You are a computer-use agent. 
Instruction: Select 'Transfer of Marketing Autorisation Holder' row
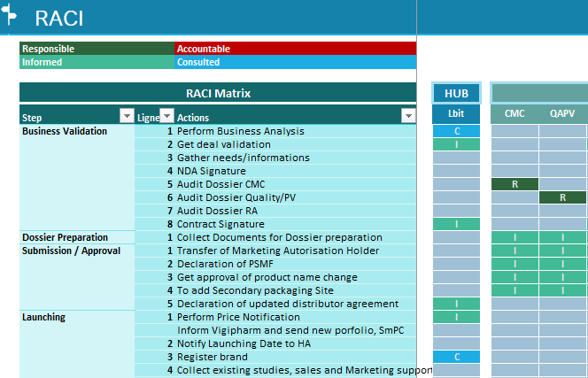pyautogui.click(x=296, y=251)
